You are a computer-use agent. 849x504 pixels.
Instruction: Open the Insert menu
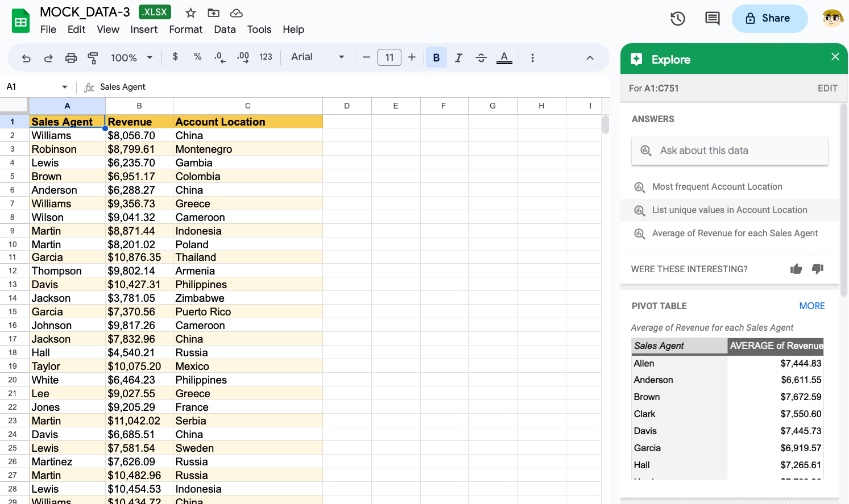[144, 29]
